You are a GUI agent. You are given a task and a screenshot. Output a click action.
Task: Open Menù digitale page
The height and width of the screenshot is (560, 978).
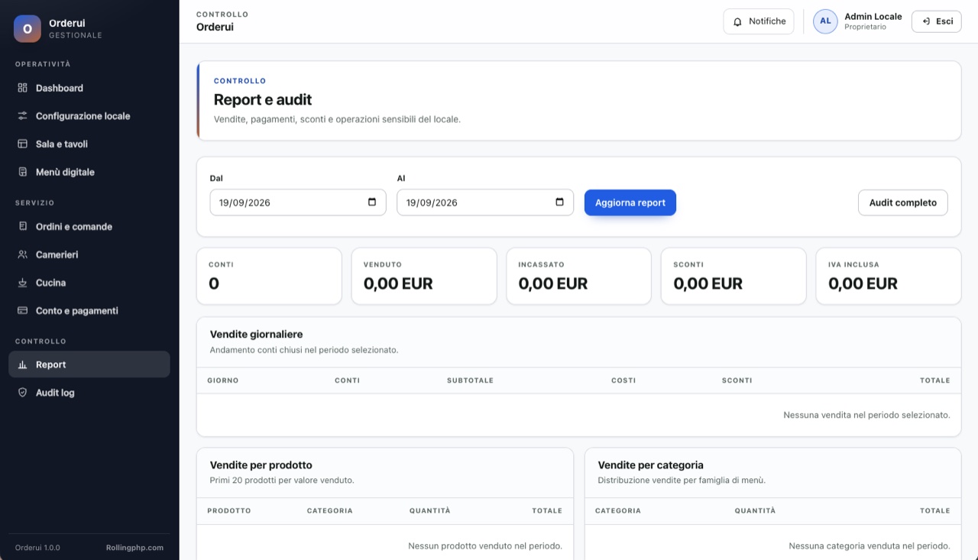click(89, 172)
